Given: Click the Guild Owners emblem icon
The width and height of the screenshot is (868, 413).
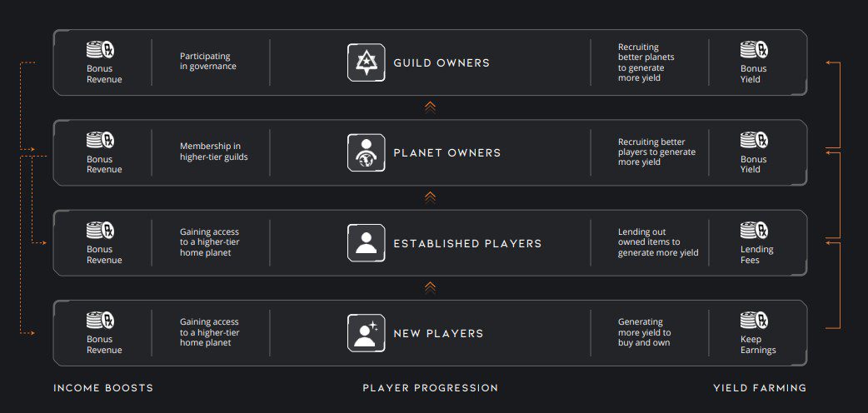Looking at the screenshot, I should click(366, 62).
